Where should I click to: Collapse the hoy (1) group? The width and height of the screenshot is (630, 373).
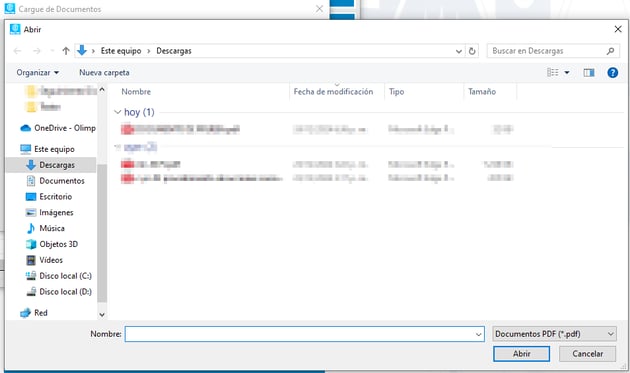point(118,112)
